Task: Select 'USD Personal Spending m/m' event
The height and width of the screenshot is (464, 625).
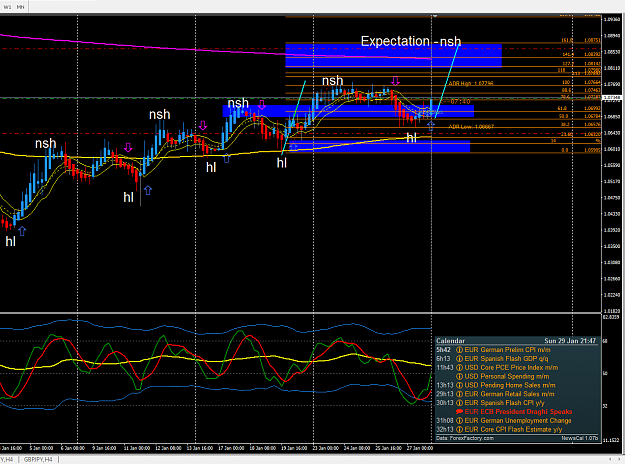Action: 507,376
